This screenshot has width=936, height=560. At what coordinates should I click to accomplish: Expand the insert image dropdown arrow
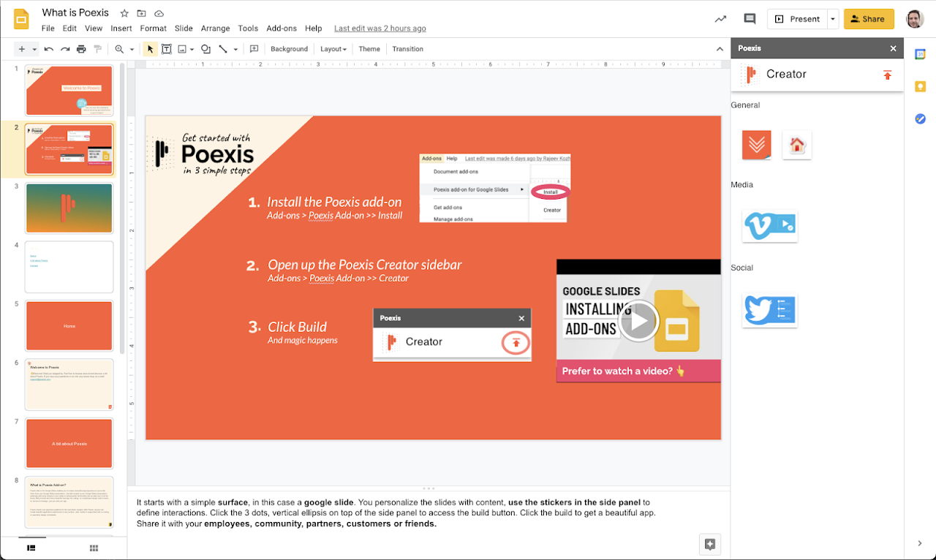(192, 49)
